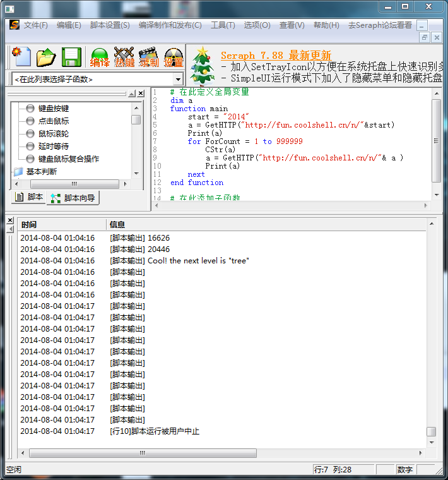This screenshot has height=480, width=448.
Task: Click the 点击鼠标 tree node icon
Action: 30,121
